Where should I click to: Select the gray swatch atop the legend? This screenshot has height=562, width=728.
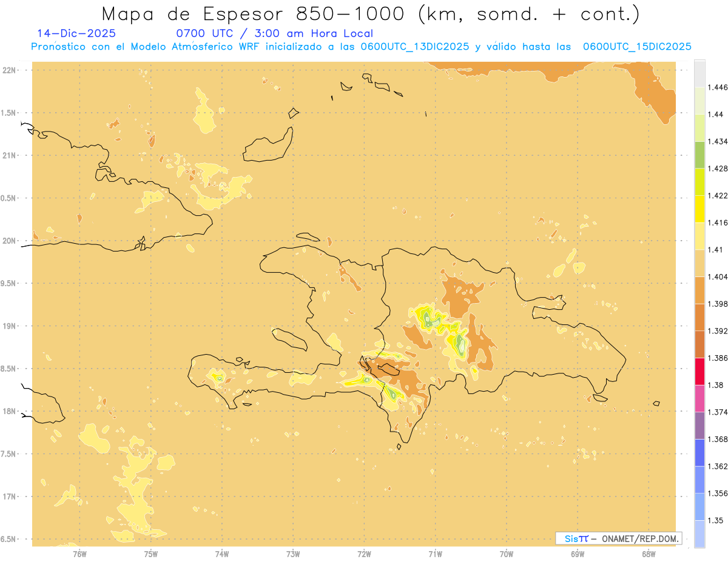point(699,73)
